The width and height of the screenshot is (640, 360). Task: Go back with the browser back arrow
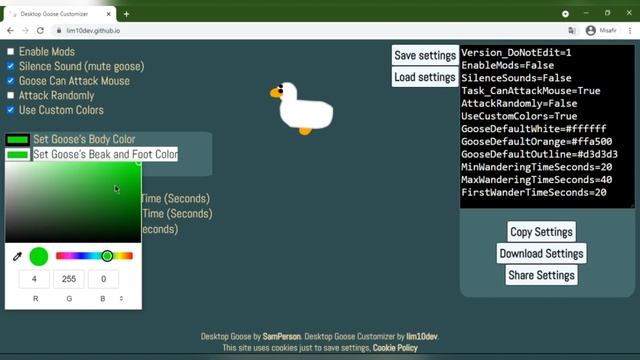(x=10, y=31)
